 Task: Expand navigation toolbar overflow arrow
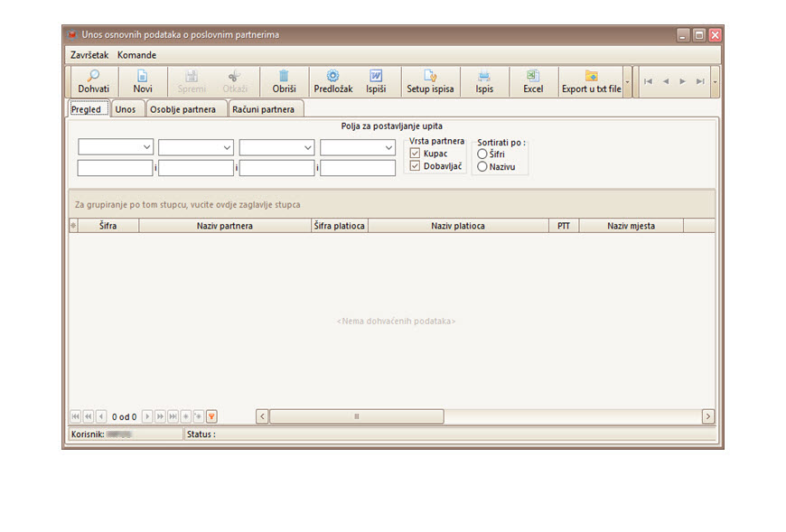pos(716,81)
